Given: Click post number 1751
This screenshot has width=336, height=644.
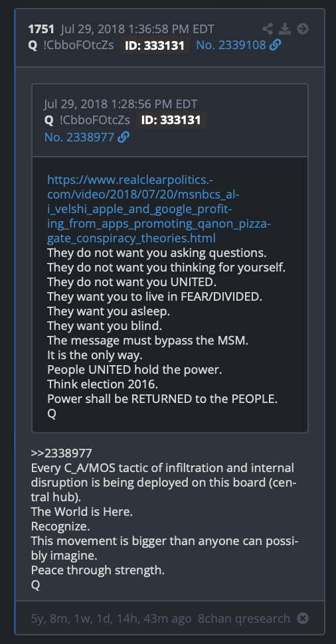Looking at the screenshot, I should pyautogui.click(x=41, y=29).
